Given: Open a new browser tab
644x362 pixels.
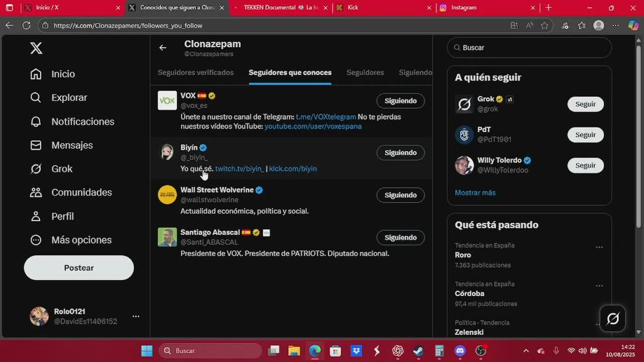Looking at the screenshot, I should click(548, 8).
